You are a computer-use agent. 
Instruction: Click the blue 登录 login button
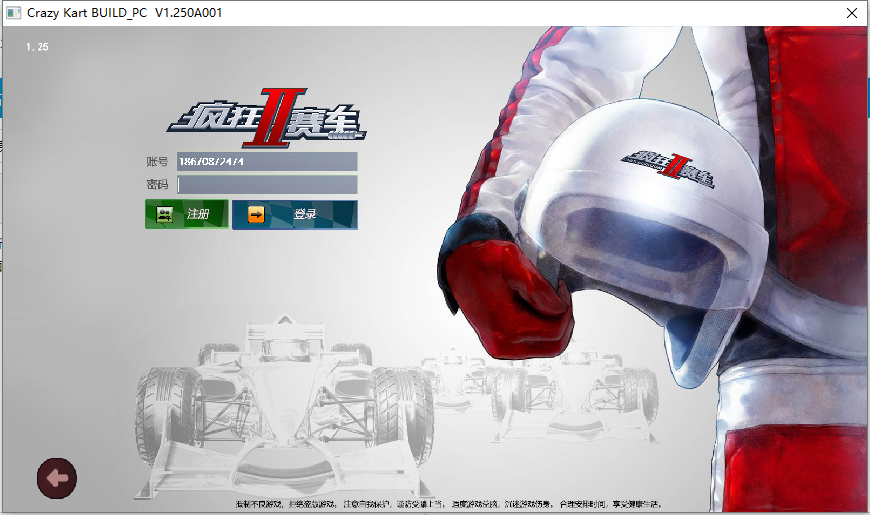[x=295, y=214]
